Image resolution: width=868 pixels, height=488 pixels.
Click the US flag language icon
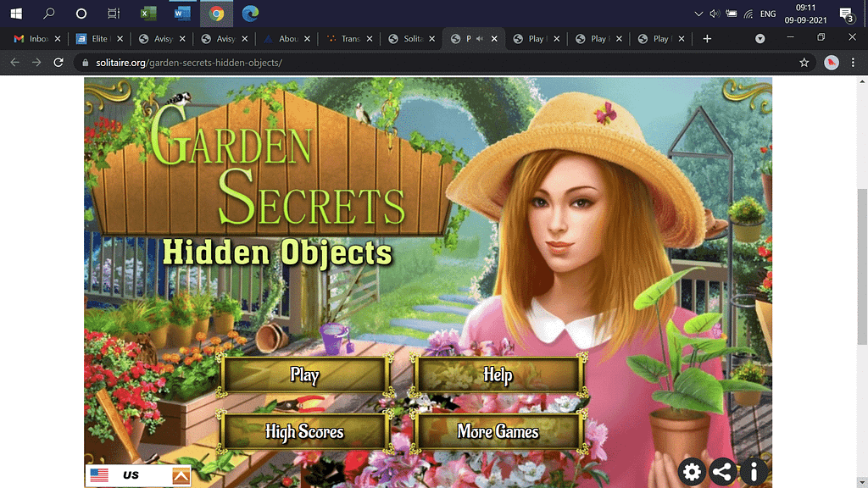(101, 474)
